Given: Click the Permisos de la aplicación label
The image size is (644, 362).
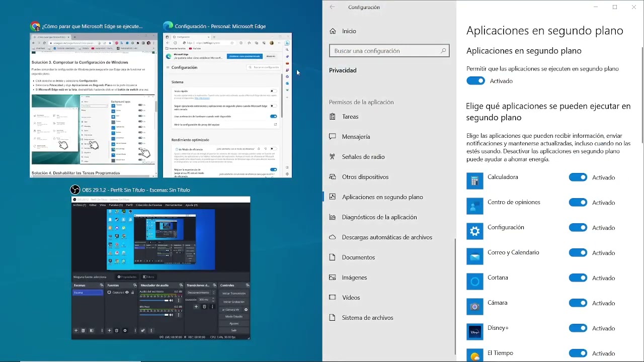Looking at the screenshot, I should pos(361,102).
